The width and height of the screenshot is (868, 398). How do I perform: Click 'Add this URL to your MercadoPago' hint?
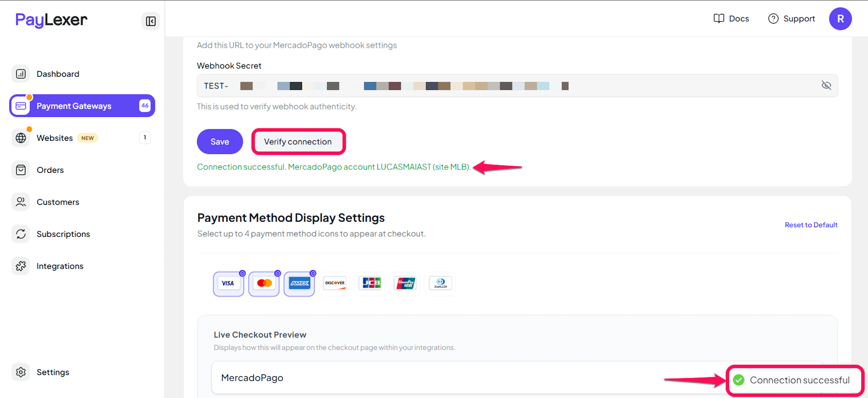[297, 45]
